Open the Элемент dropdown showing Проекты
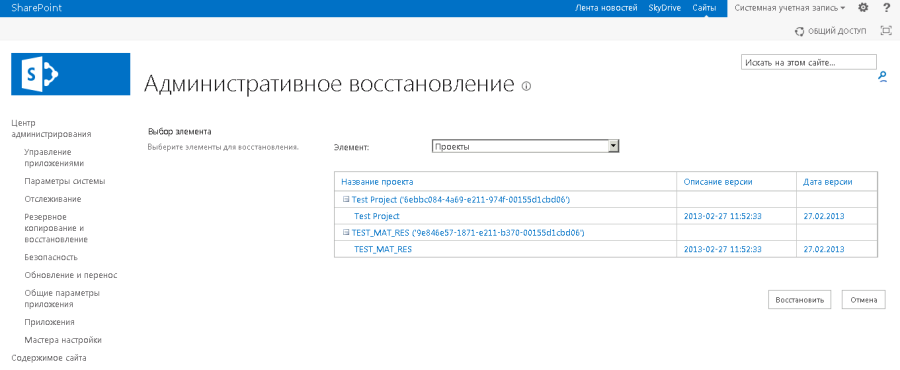The width and height of the screenshot is (900, 370). [525, 147]
